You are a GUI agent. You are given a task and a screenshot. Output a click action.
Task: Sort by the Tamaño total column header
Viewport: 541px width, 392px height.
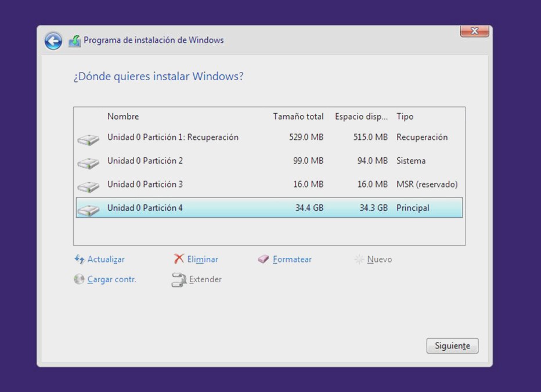pyautogui.click(x=298, y=116)
